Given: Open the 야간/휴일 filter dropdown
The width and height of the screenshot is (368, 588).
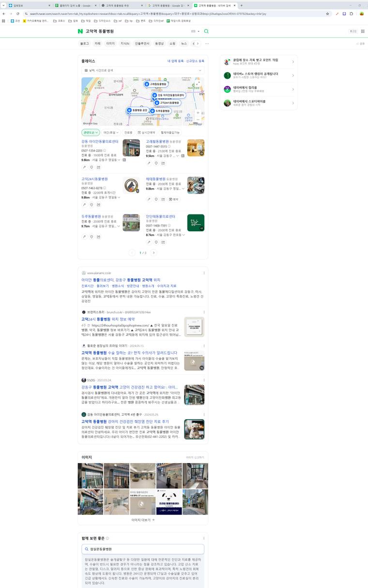Looking at the screenshot, I should pyautogui.click(x=111, y=132).
